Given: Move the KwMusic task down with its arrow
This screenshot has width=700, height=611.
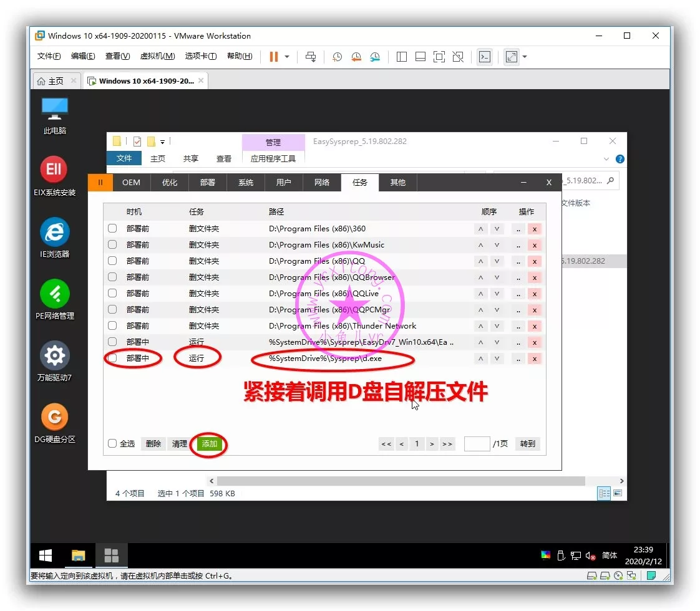Looking at the screenshot, I should [497, 245].
